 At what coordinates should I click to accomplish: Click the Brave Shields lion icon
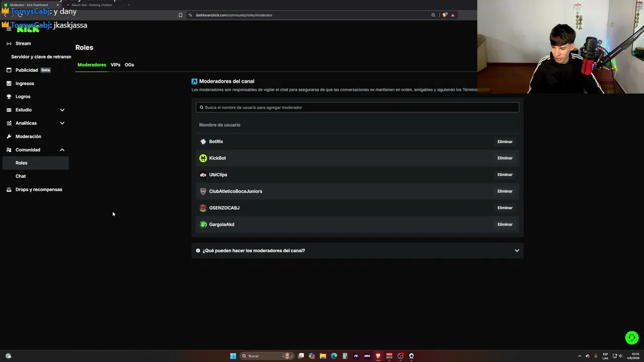(x=445, y=15)
